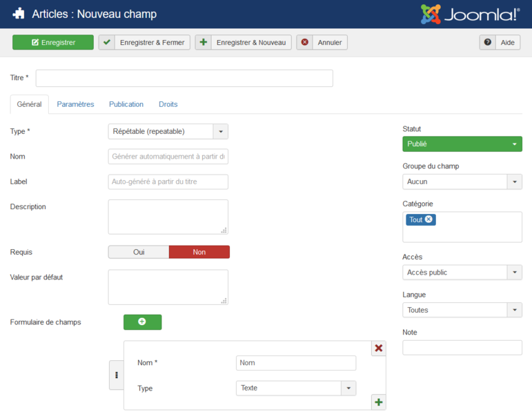Remove the Tout category tag
Screen dimensions: 532x414
(x=429, y=219)
